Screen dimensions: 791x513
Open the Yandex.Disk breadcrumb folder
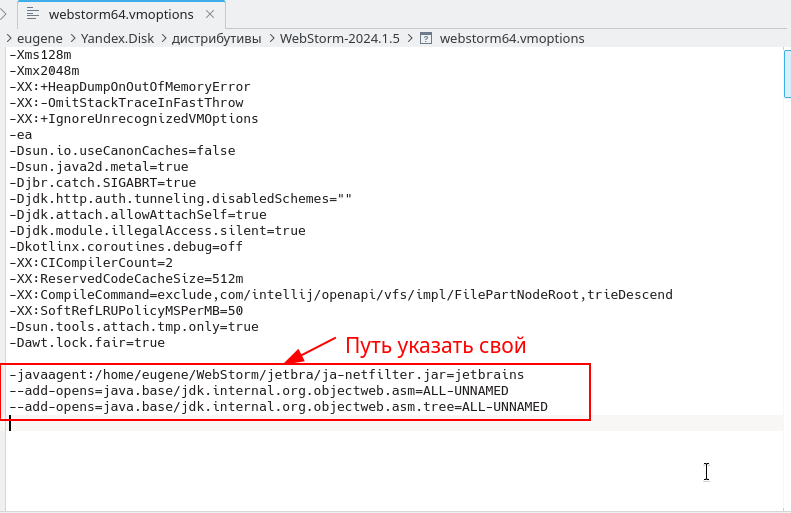pyautogui.click(x=117, y=39)
